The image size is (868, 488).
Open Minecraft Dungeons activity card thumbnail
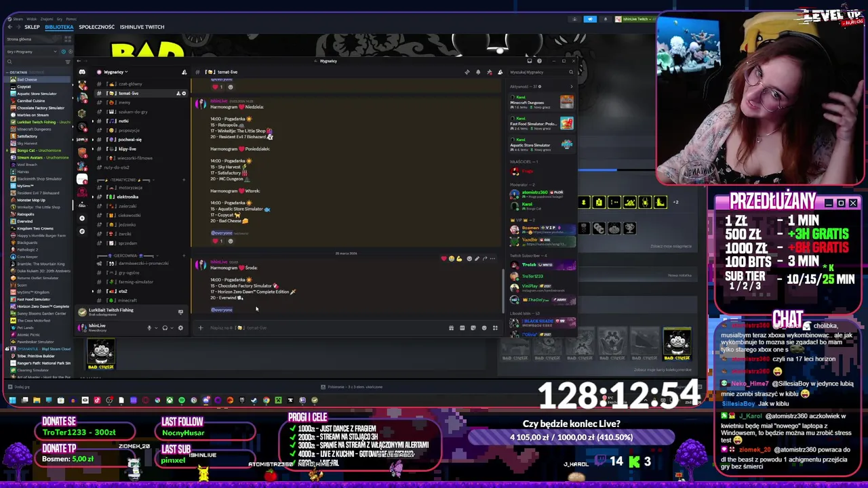(567, 102)
